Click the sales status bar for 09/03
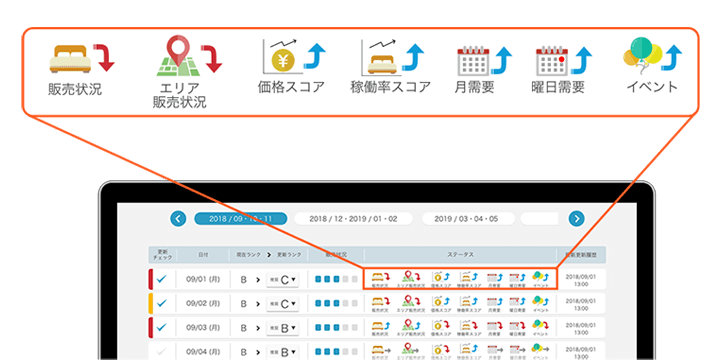 coord(335,328)
